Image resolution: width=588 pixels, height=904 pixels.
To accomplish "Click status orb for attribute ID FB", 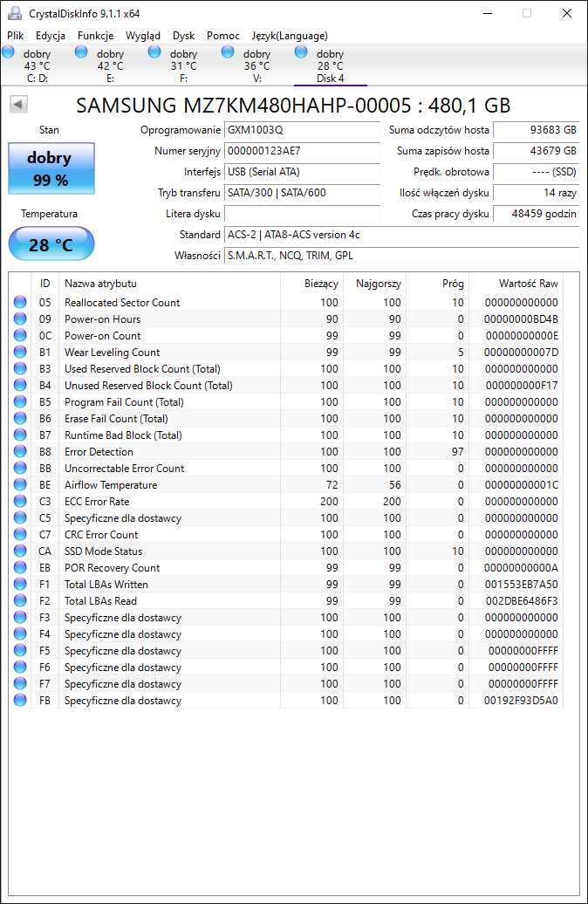I will (20, 700).
